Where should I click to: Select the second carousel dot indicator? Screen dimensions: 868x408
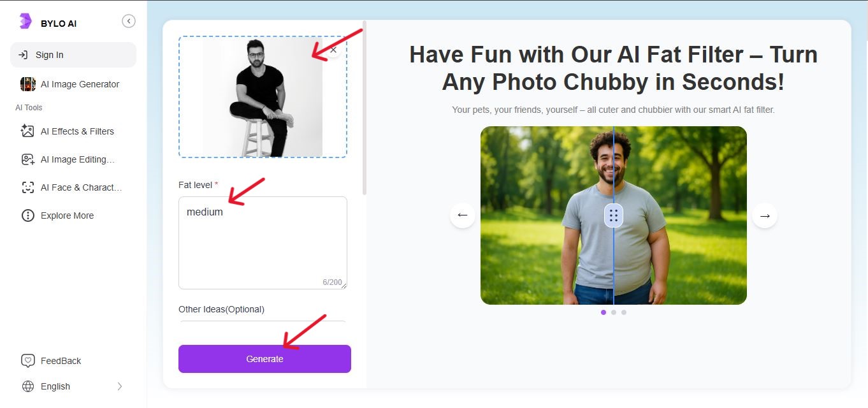tap(614, 312)
